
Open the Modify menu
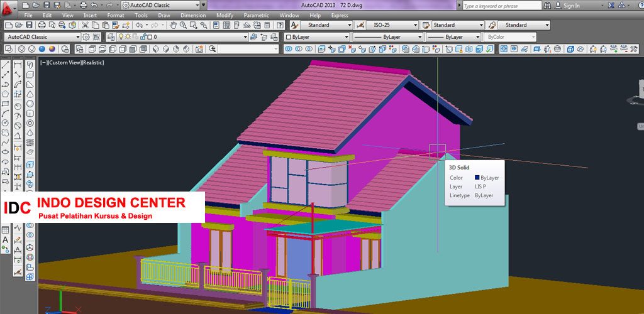pyautogui.click(x=225, y=16)
